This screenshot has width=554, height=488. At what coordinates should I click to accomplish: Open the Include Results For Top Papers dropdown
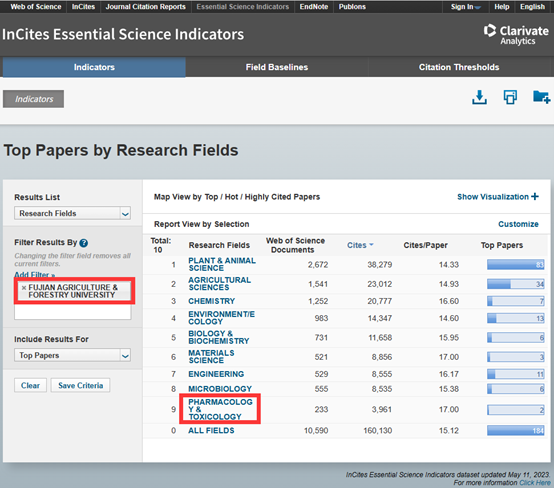tap(72, 355)
